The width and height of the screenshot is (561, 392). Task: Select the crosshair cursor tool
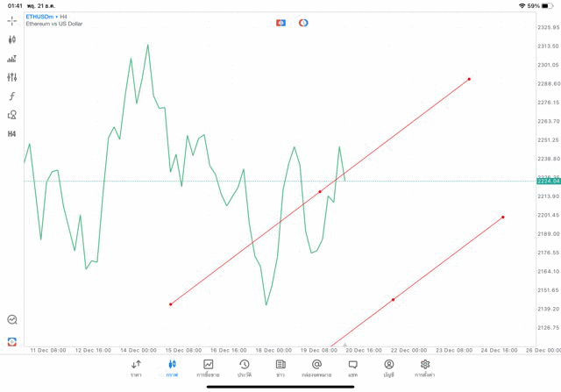(x=11, y=21)
